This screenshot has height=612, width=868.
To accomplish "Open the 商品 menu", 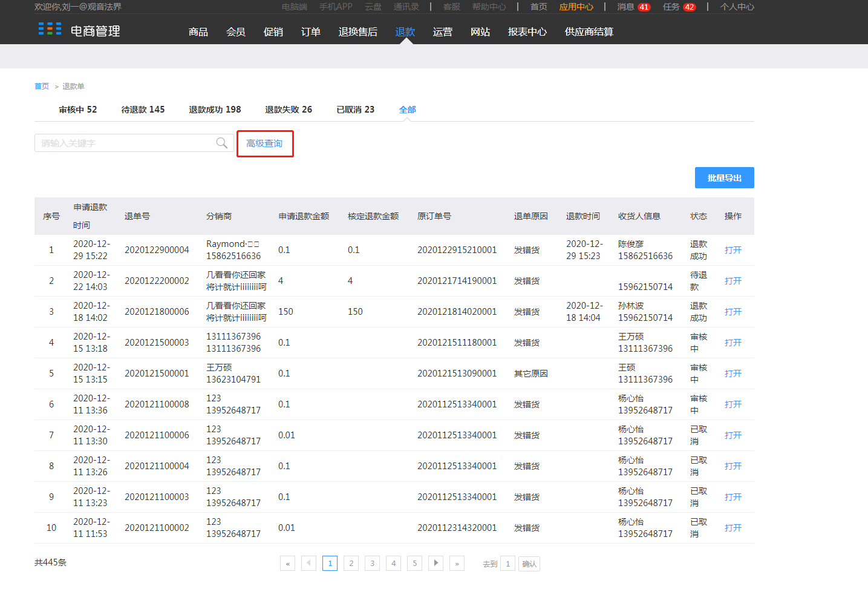I will 198,31.
